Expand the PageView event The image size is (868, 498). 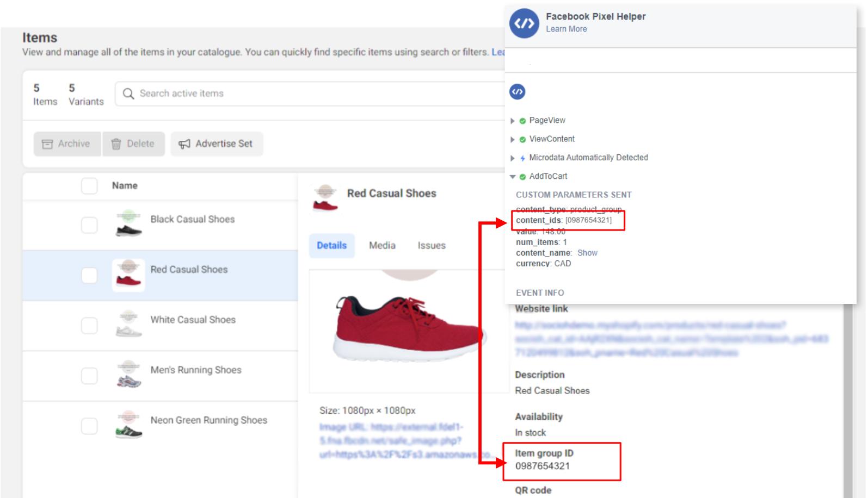point(513,121)
